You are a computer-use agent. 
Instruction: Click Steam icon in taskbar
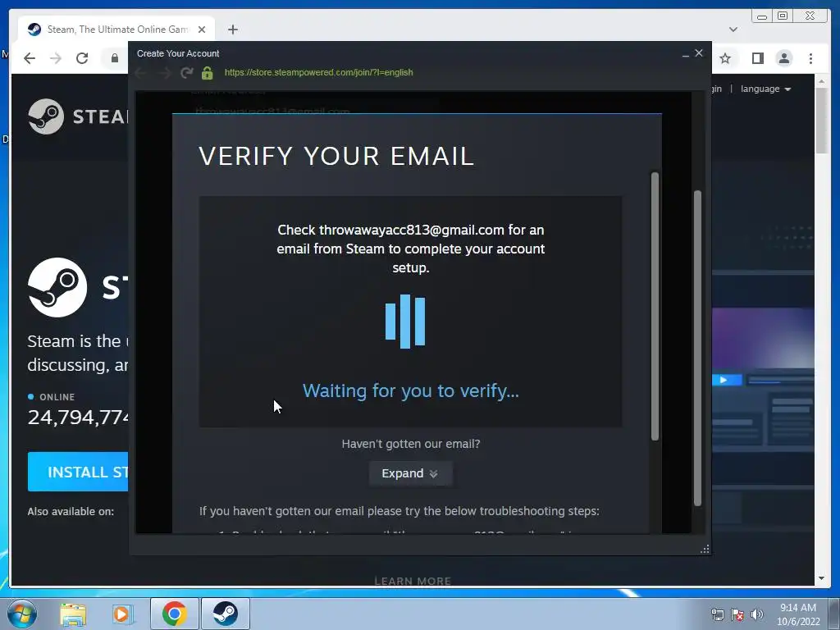tap(226, 614)
